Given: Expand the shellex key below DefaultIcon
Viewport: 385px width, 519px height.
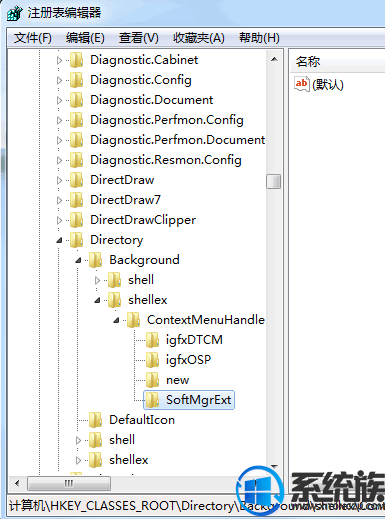Looking at the screenshot, I should [78, 460].
